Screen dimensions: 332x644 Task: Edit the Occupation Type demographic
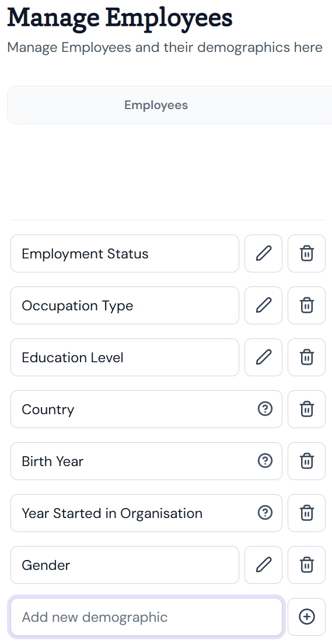click(x=263, y=305)
